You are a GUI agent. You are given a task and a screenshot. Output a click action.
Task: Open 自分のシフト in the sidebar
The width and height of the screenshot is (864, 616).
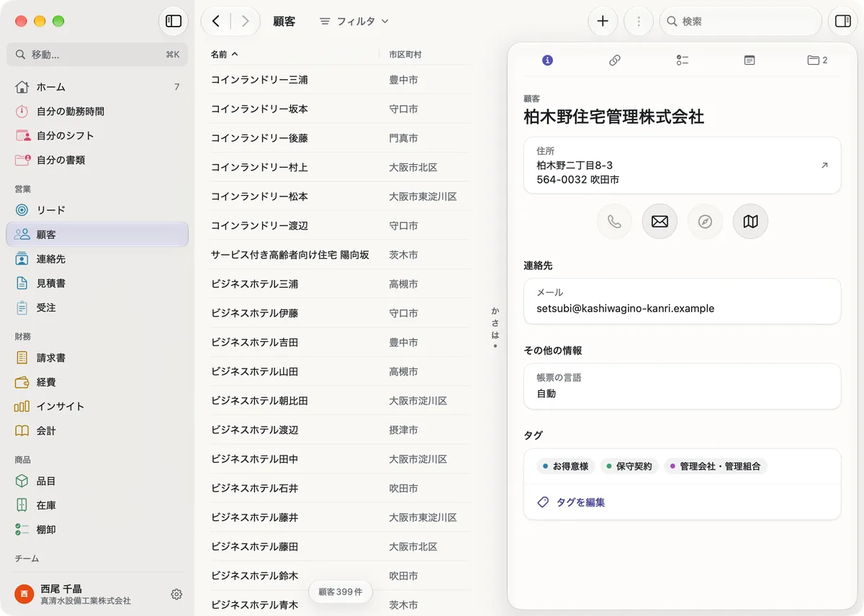coord(97,135)
